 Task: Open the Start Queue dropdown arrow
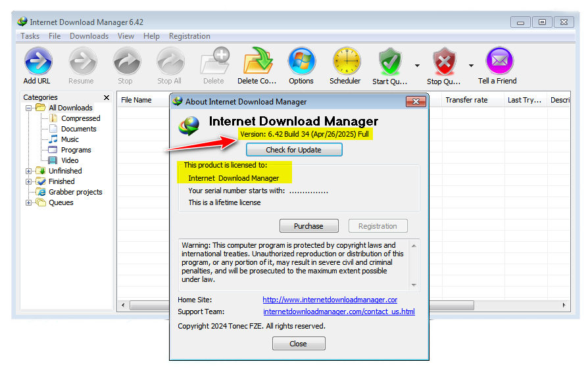417,66
